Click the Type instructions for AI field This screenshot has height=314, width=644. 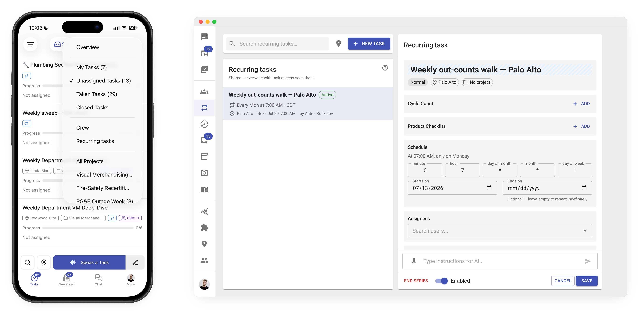pos(500,261)
